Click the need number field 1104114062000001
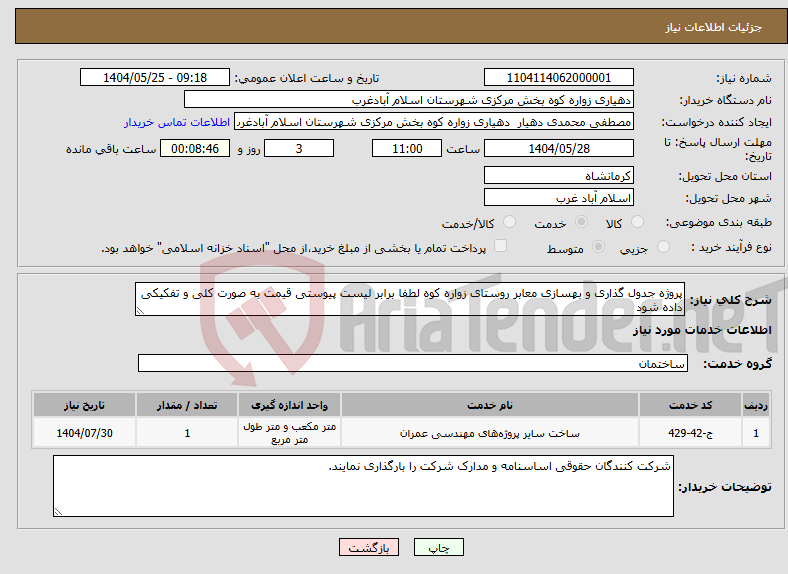The image size is (788, 574). point(558,77)
